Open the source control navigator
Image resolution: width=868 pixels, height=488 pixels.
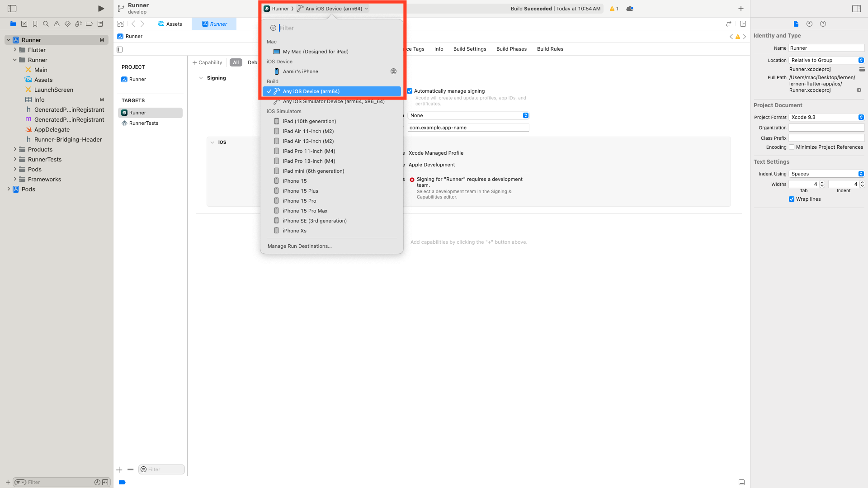[24, 24]
